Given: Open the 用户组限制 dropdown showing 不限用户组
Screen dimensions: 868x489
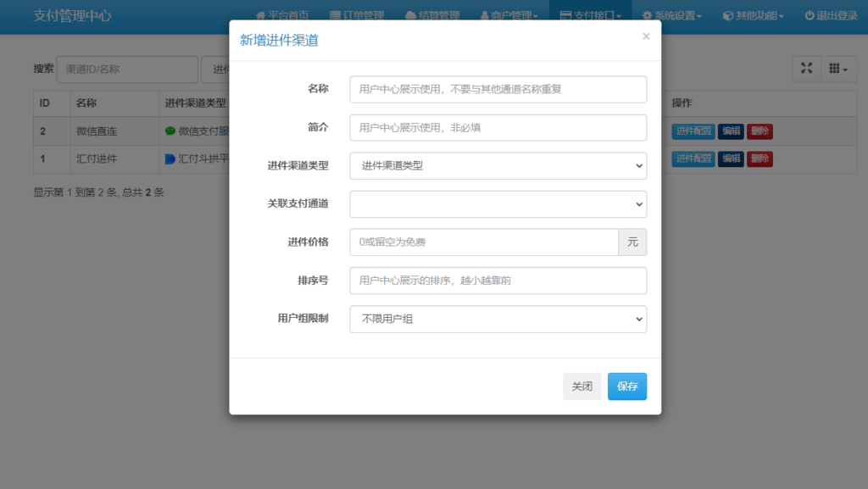Looking at the screenshot, I should [x=498, y=319].
